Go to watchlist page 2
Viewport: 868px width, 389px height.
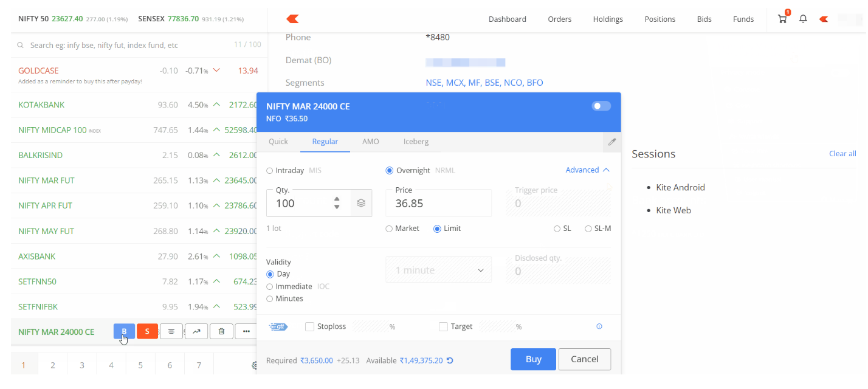pos(53,365)
